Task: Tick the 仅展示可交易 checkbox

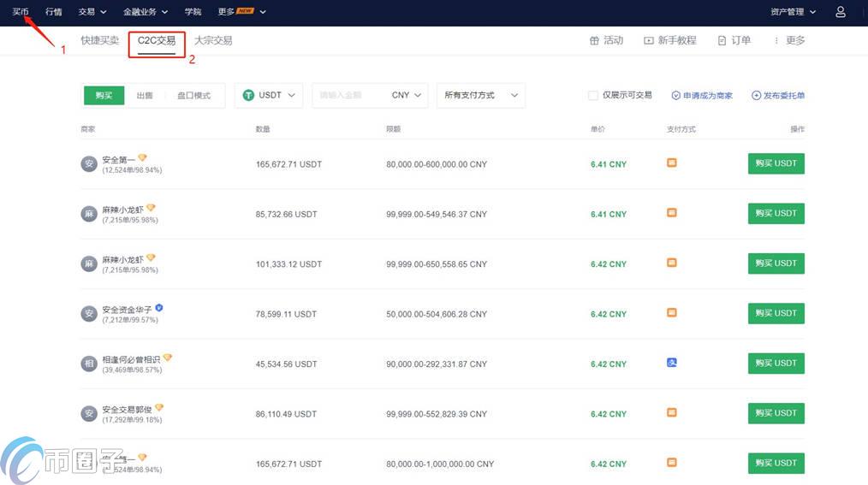Action: (593, 95)
